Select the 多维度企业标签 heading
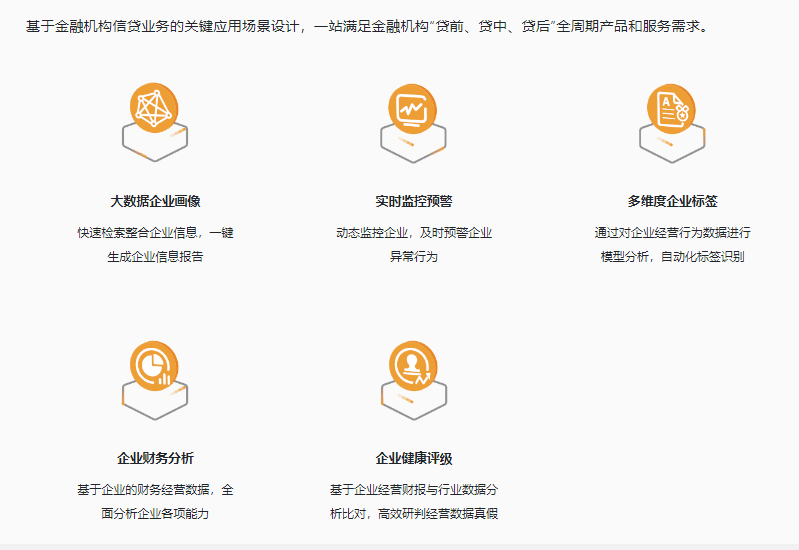Screen dimensions: 799x550 tap(673, 201)
